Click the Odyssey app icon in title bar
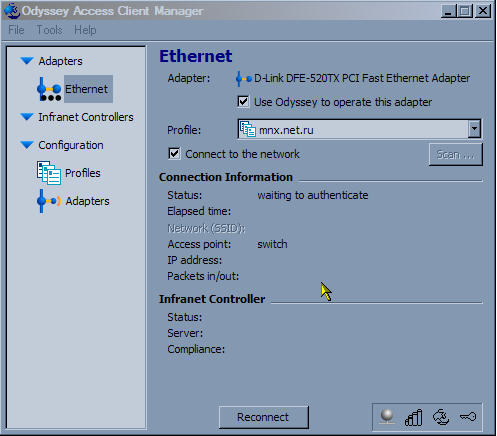The height and width of the screenshot is (436, 497). 12,11
